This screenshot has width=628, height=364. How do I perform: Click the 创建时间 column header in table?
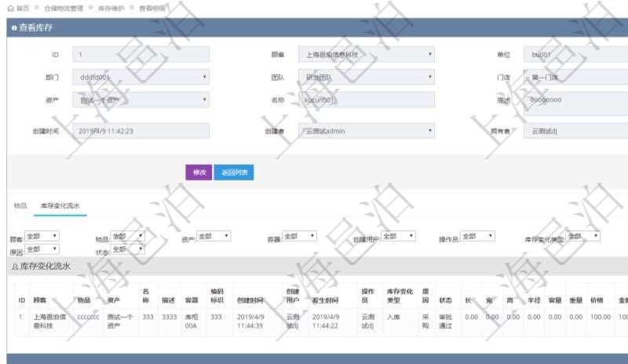pos(251,300)
